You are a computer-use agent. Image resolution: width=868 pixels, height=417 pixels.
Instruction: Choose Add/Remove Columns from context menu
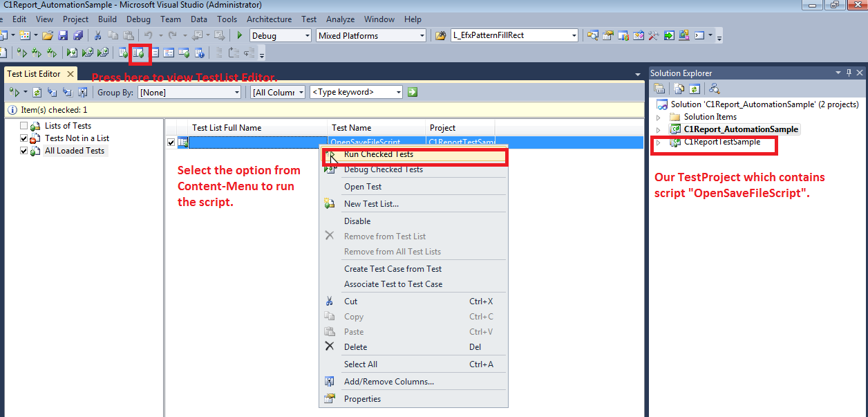tap(388, 382)
